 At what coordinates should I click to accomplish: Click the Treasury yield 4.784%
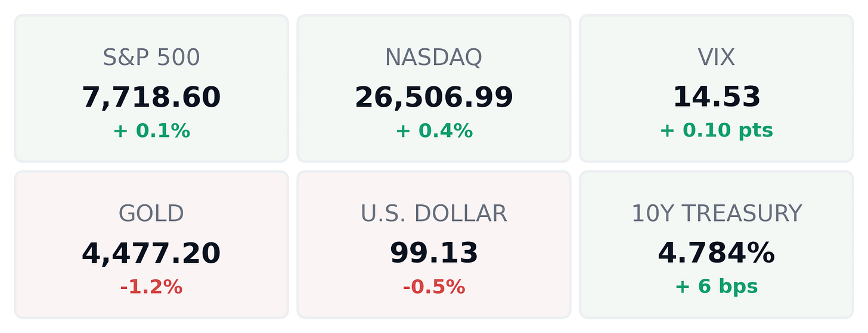pos(717,254)
